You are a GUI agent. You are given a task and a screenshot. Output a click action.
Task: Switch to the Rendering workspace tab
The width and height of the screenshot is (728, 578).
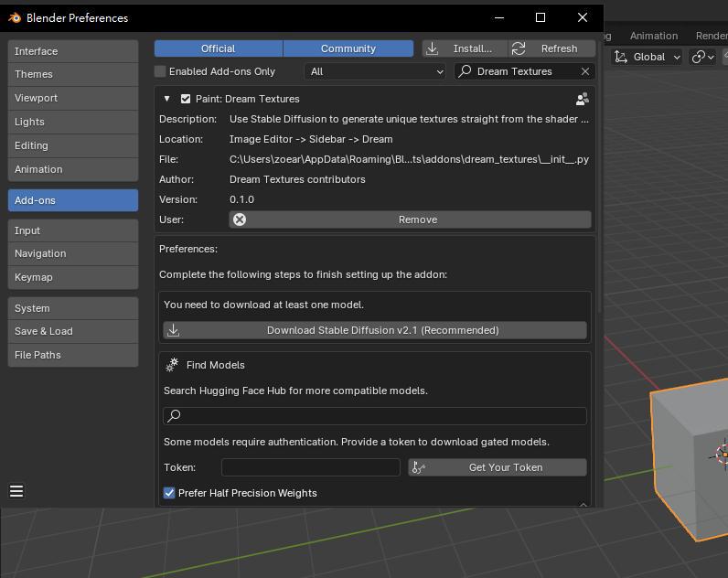click(x=711, y=36)
